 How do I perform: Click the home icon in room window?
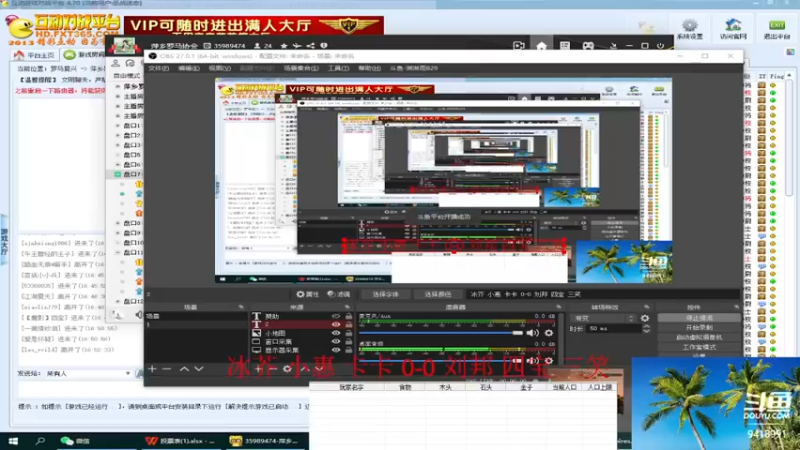(x=541, y=46)
